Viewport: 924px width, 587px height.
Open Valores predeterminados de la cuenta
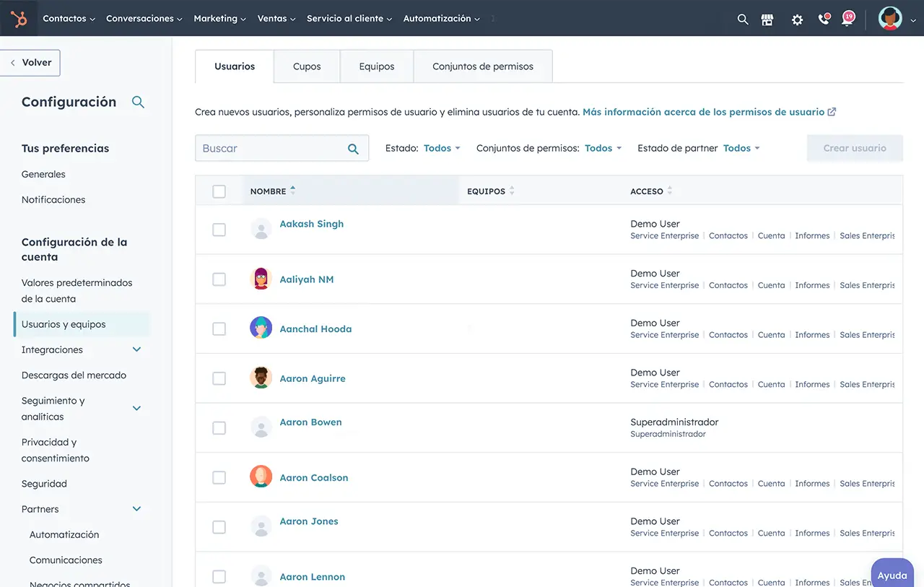pos(77,291)
